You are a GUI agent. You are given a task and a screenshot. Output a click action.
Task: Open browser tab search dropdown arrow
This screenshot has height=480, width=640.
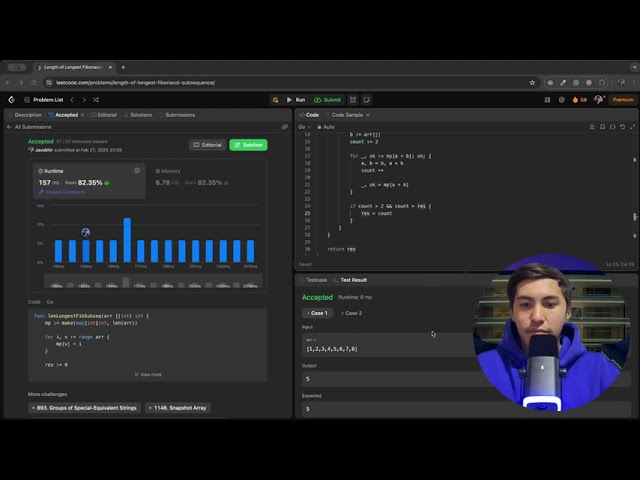click(634, 67)
